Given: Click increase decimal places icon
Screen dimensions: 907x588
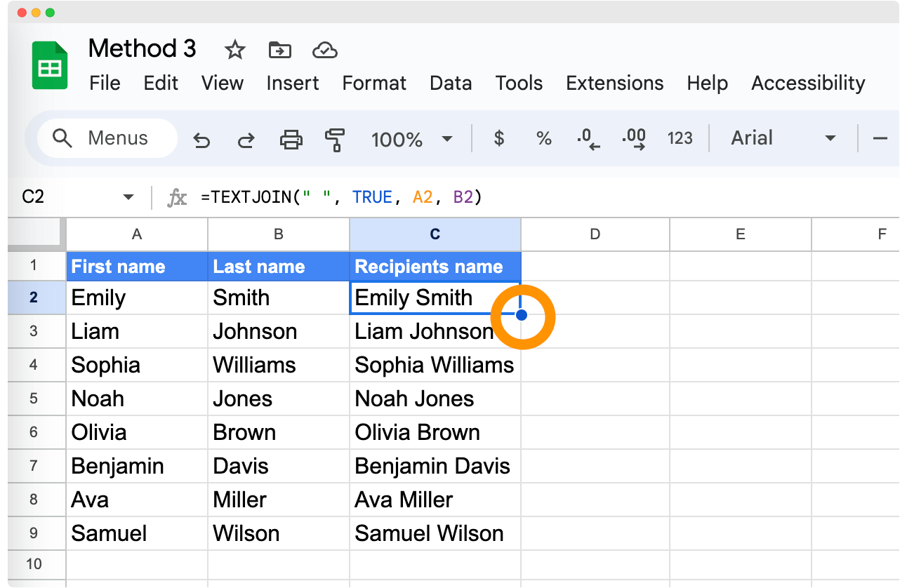Looking at the screenshot, I should coord(634,139).
